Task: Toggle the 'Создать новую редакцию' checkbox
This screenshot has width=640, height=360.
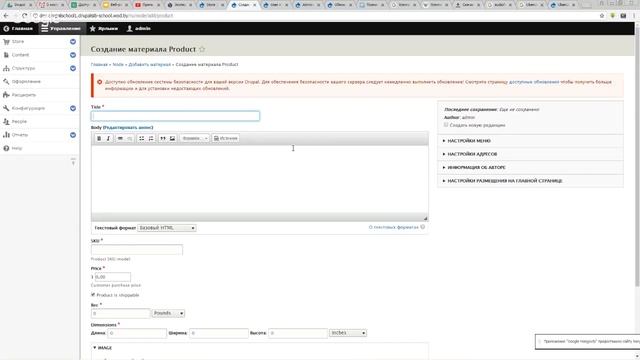Action: 446,125
